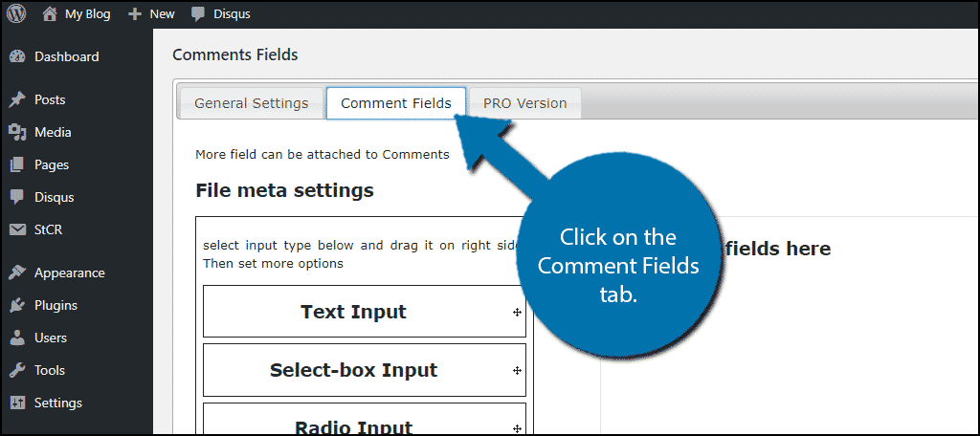Select the Comment Fields tab
Screen dimensions: 980x436
tap(396, 103)
